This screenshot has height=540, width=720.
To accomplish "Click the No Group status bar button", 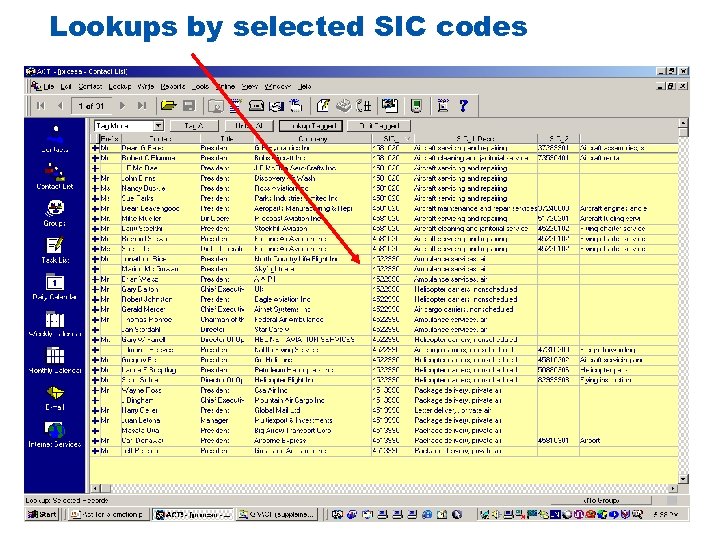I will [601, 501].
